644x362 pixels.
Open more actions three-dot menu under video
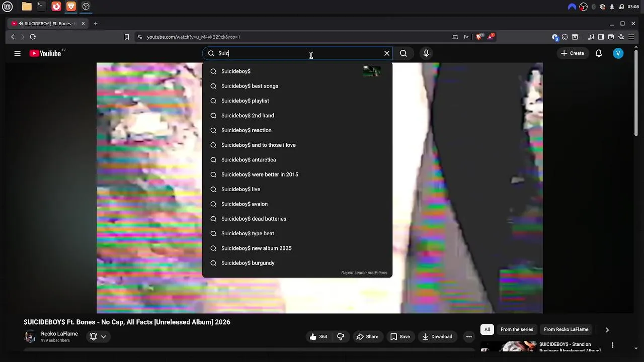(x=469, y=337)
